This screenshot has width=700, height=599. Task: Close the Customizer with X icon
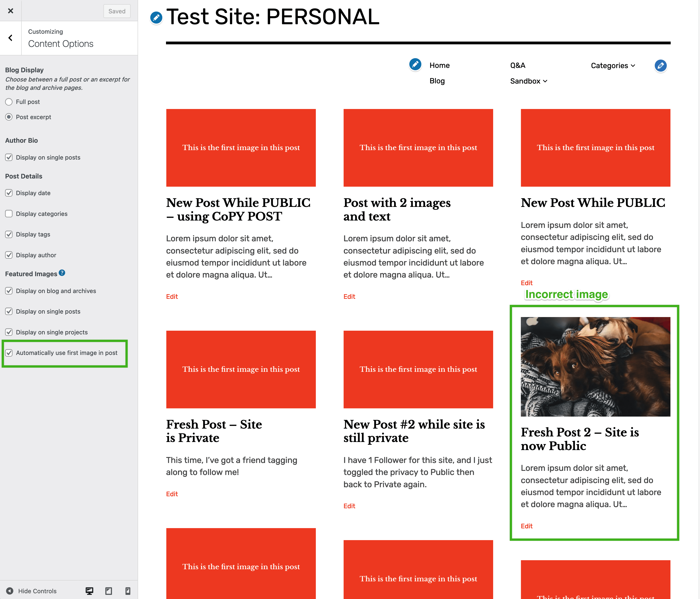[10, 11]
